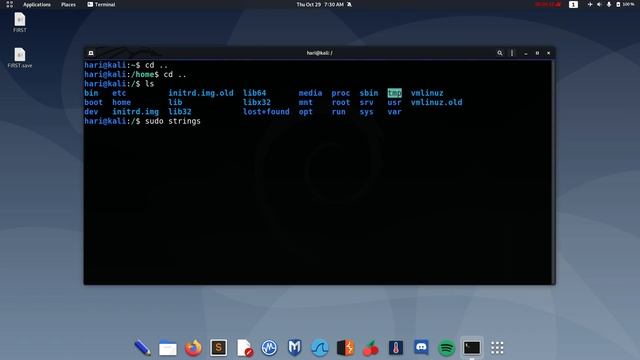640x360 pixels.
Task: Launch the blue pulse-wave app in dock
Action: (x=269, y=348)
